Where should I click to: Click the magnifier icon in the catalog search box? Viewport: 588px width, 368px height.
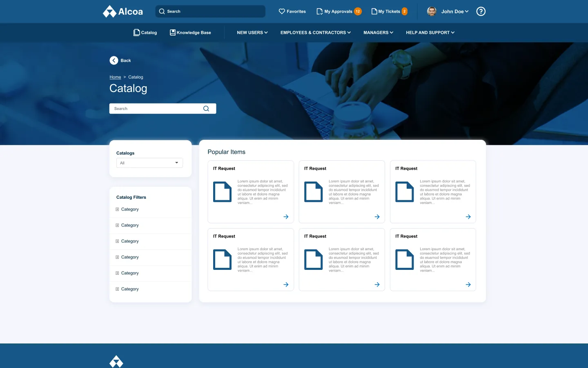(x=206, y=109)
